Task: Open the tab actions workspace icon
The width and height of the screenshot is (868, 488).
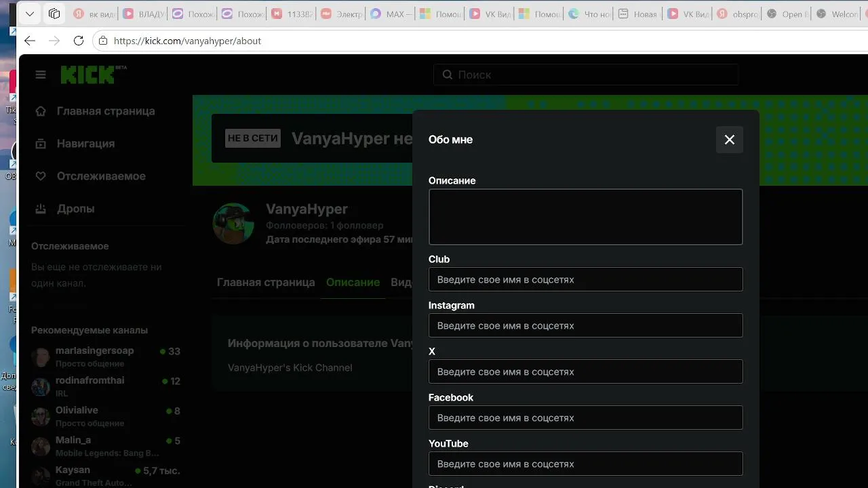Action: (x=54, y=14)
